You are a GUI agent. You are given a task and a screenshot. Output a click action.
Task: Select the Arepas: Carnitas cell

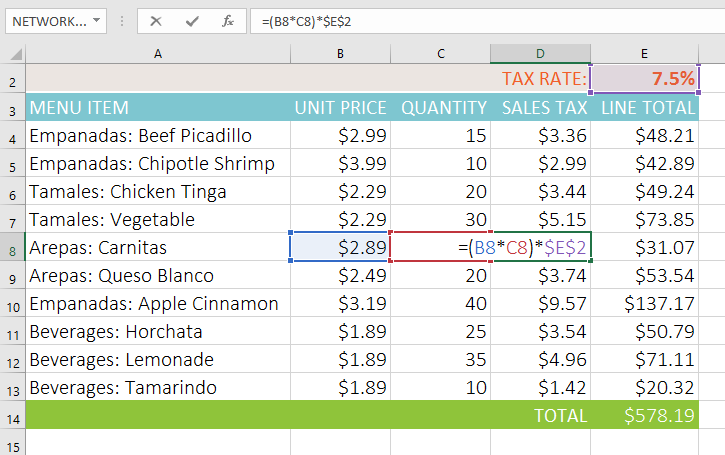157,248
